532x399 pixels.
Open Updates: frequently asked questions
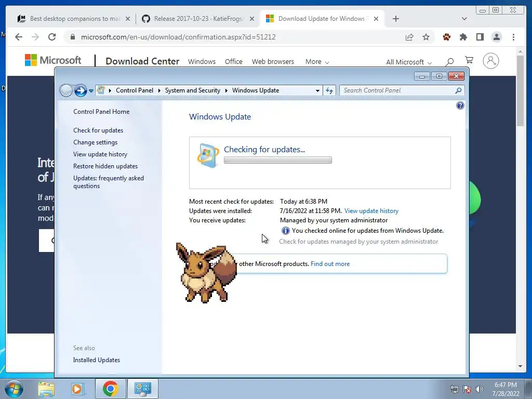pos(109,182)
